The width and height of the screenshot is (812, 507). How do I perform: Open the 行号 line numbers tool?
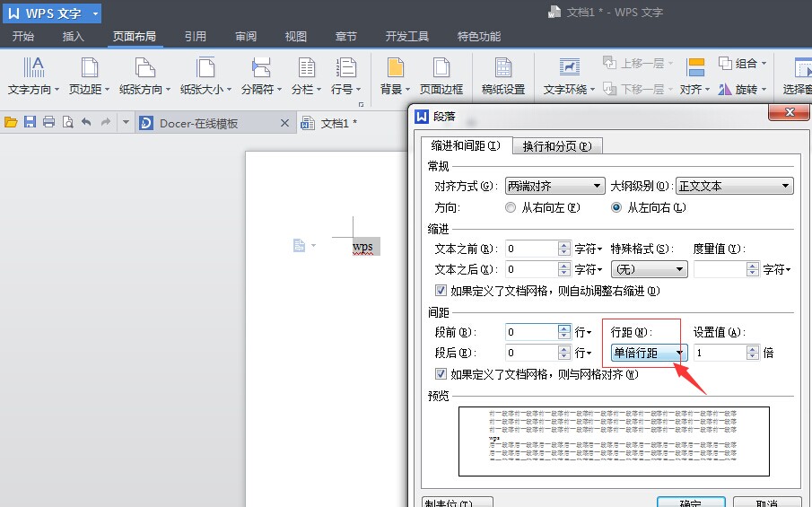pyautogui.click(x=346, y=76)
